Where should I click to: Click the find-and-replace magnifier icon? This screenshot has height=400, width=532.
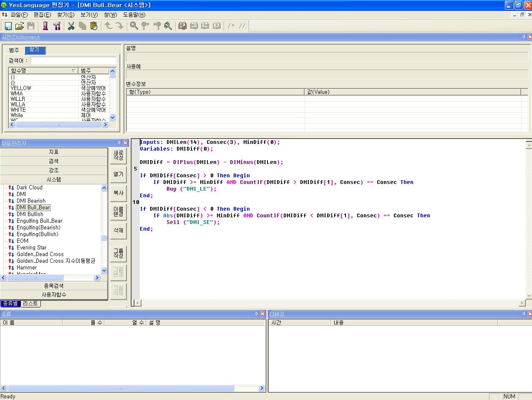pyautogui.click(x=168, y=26)
